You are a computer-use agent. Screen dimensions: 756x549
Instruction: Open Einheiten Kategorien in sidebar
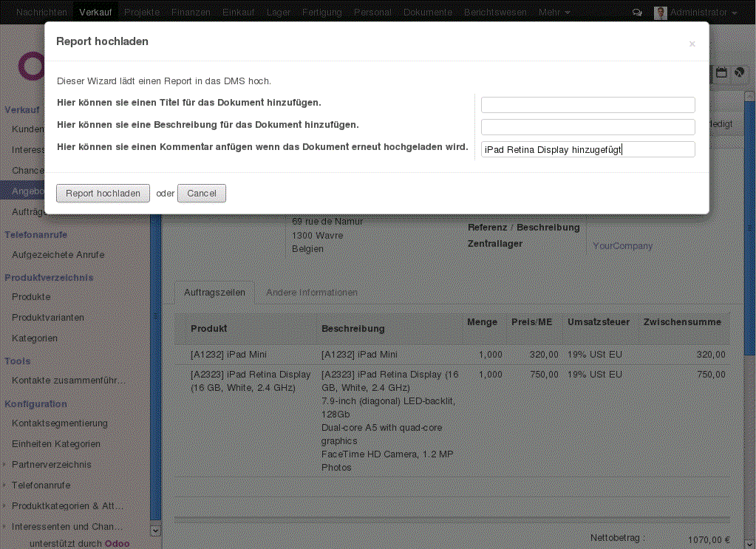click(56, 444)
